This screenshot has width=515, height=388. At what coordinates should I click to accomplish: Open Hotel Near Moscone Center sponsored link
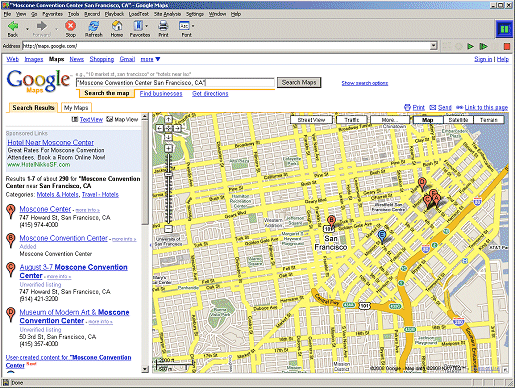51,142
